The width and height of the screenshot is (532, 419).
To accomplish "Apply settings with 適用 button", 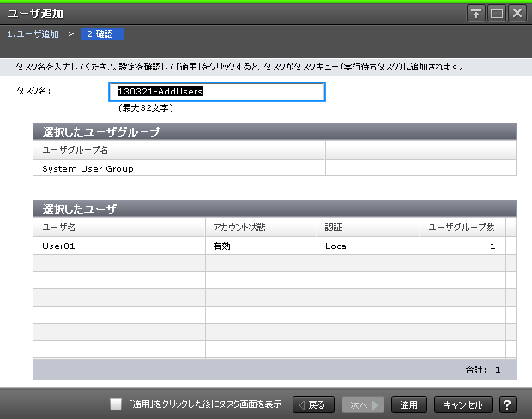I will (x=408, y=404).
